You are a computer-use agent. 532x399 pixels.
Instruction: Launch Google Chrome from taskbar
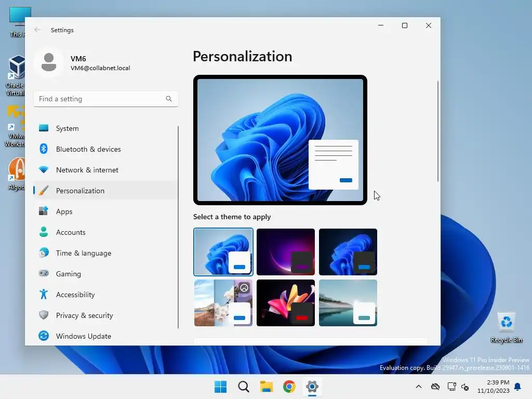pos(289,387)
